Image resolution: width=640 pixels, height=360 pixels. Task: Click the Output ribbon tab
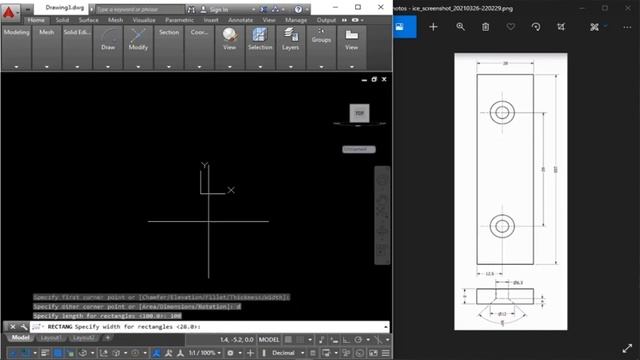click(326, 20)
